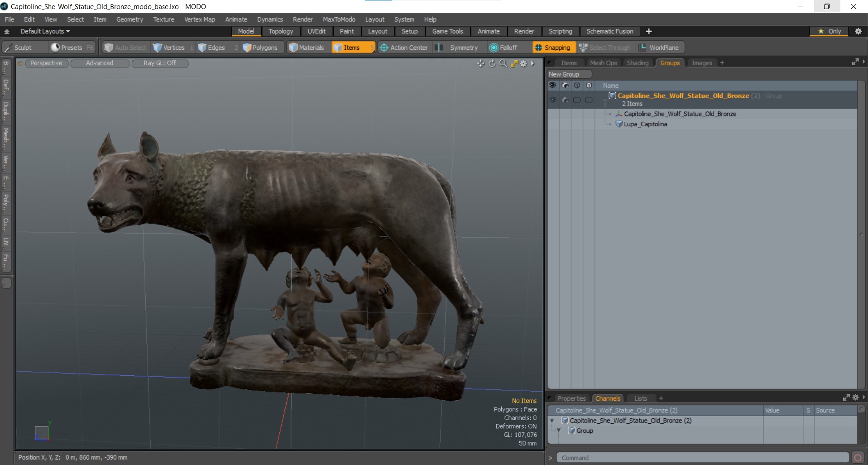Image resolution: width=868 pixels, height=465 pixels.
Task: Click the viewport maximize arrow icon
Action: click(514, 63)
